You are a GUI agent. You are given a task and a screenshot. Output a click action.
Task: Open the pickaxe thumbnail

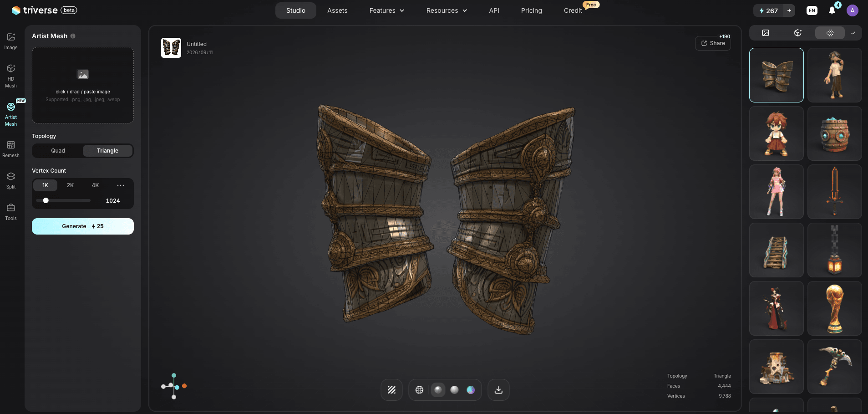(x=835, y=367)
